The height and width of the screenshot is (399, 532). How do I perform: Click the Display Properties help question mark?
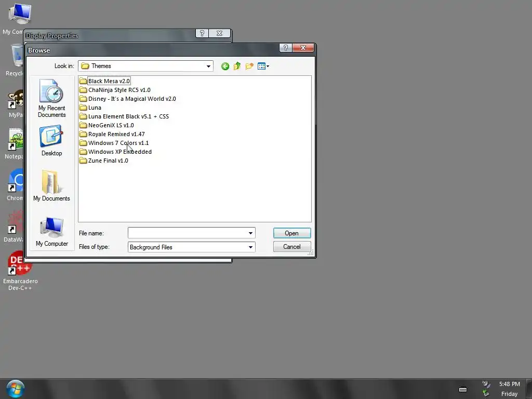pyautogui.click(x=202, y=33)
